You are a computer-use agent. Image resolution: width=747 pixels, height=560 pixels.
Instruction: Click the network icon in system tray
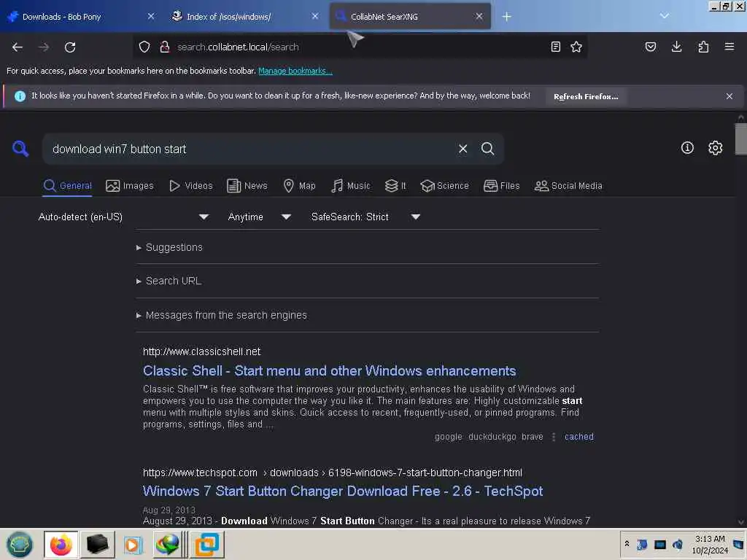[659, 544]
